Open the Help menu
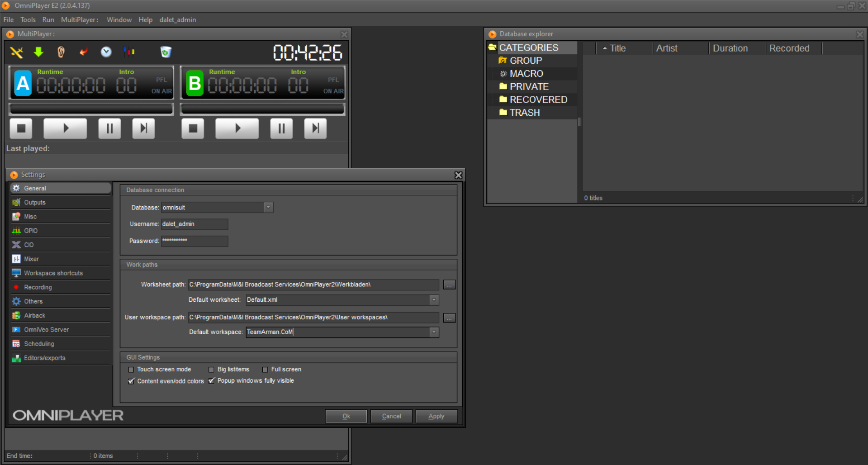The width and height of the screenshot is (868, 465). 146,20
